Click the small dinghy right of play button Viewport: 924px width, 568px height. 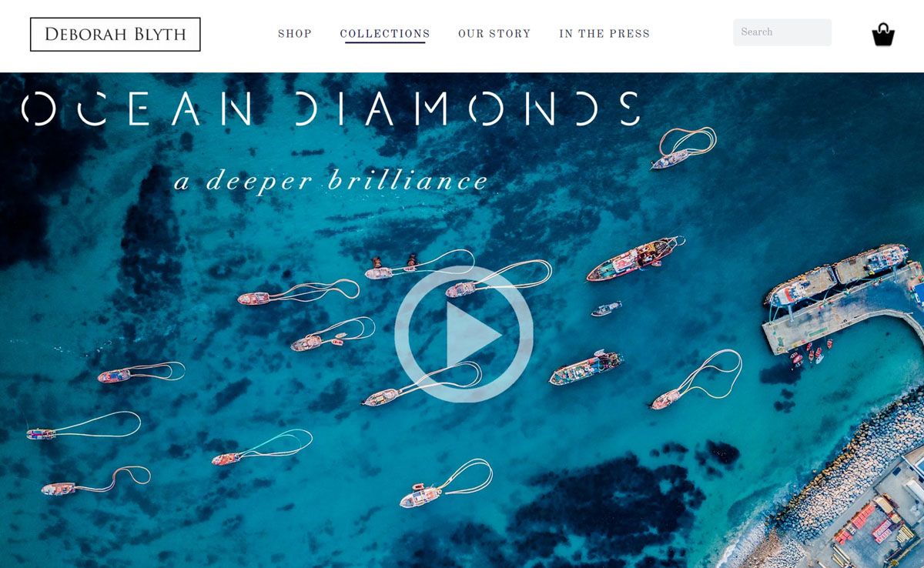pos(606,309)
